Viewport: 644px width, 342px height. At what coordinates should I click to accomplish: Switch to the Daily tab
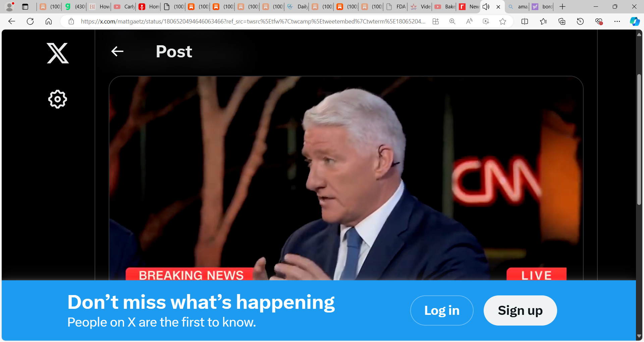[x=298, y=7]
